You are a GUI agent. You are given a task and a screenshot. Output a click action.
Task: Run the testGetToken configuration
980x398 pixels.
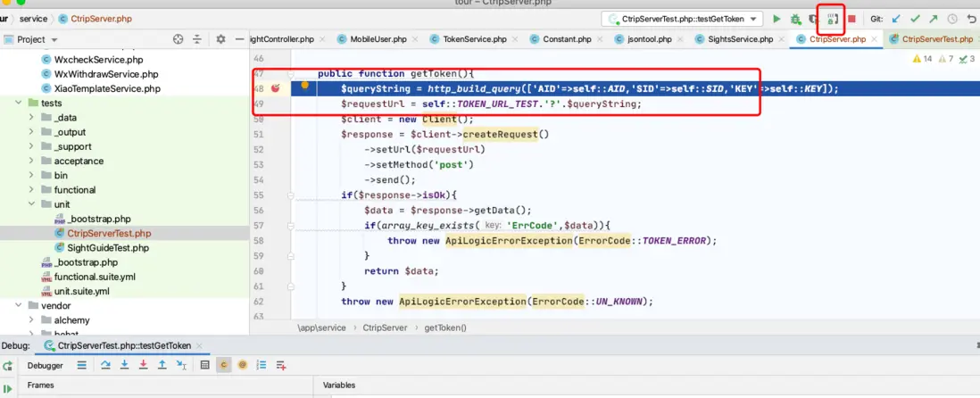[777, 19]
